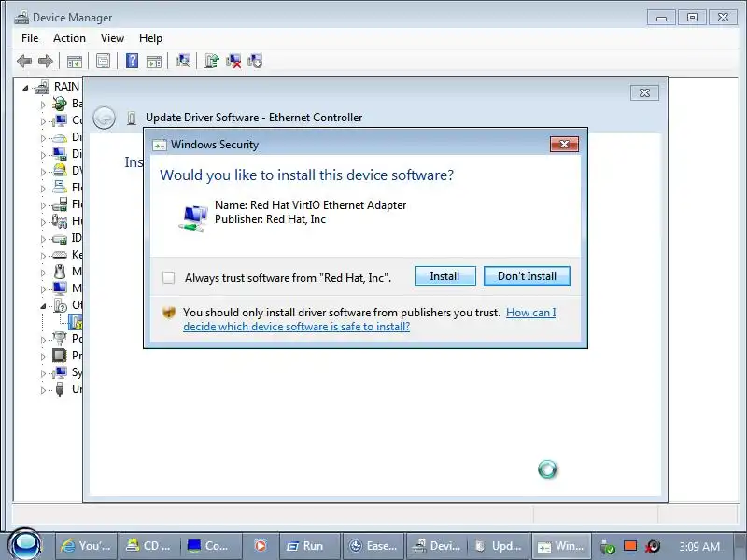Click the Don't Install button
This screenshot has height=560, width=747.
tap(527, 276)
